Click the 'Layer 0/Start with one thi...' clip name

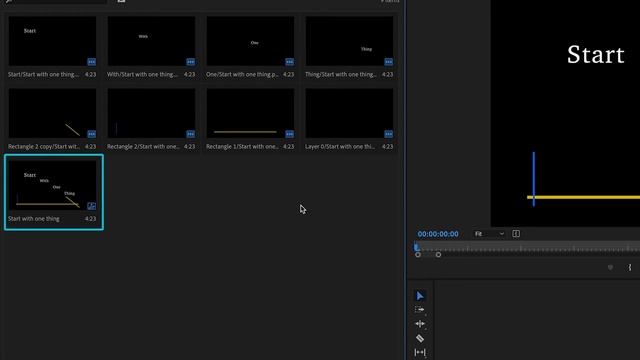click(340, 147)
